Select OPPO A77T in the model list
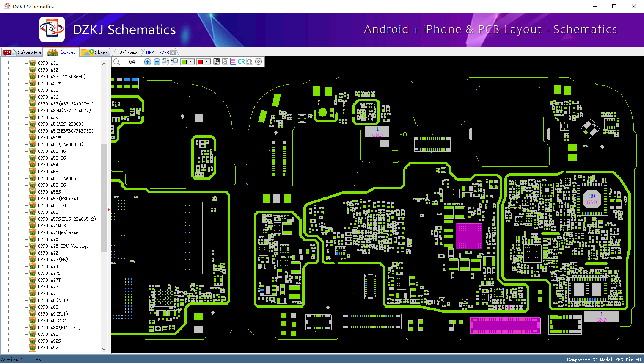Screen dimensions: 644x363 [49, 280]
